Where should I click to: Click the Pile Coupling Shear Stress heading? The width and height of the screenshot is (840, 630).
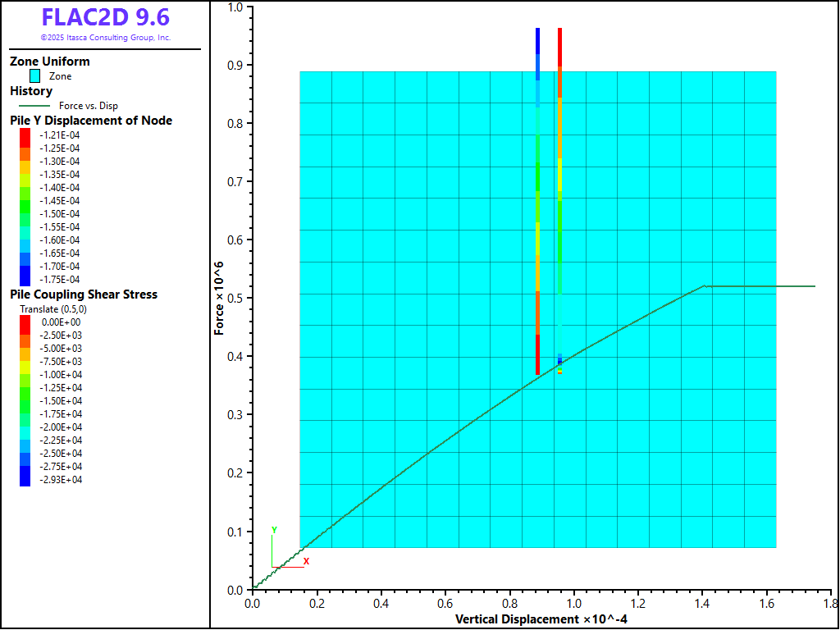tap(84, 294)
